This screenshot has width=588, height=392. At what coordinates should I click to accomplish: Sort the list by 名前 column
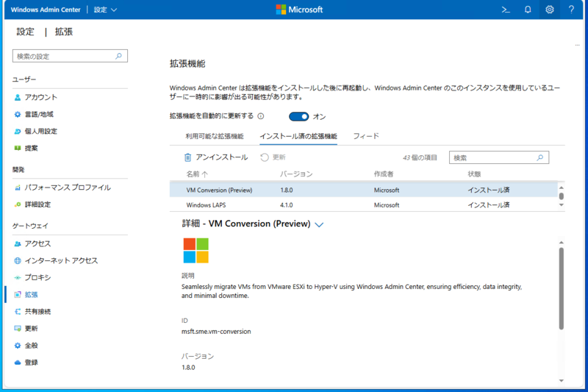coord(197,174)
